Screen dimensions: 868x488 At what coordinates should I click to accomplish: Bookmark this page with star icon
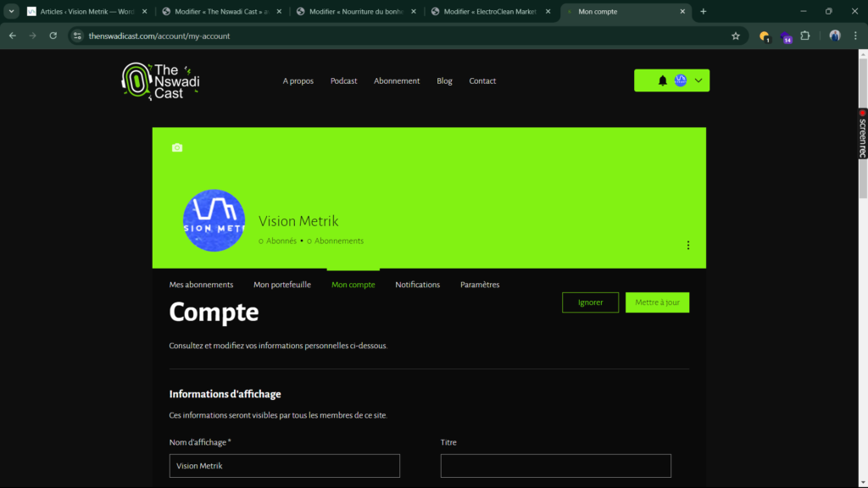[736, 36]
